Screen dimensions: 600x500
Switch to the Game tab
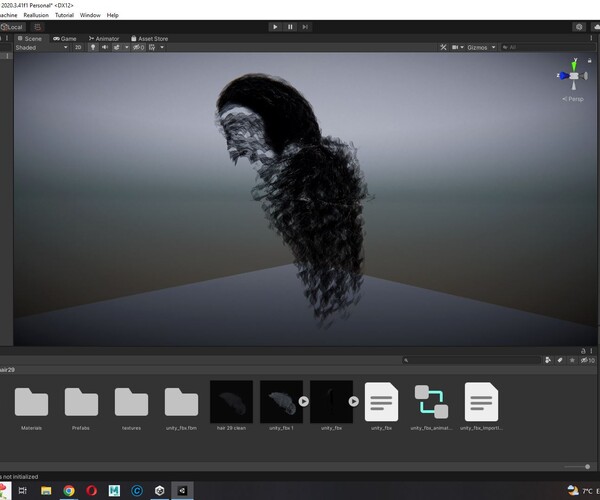(65, 39)
